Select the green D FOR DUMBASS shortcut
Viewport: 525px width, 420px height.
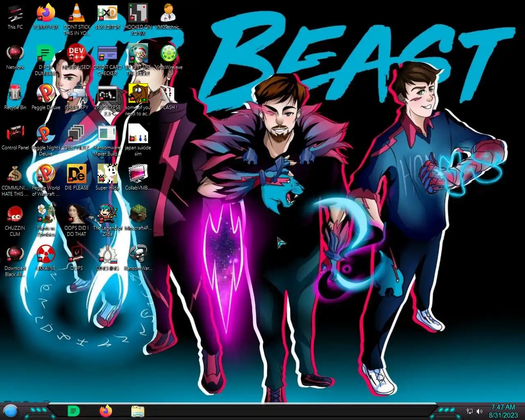click(46, 60)
